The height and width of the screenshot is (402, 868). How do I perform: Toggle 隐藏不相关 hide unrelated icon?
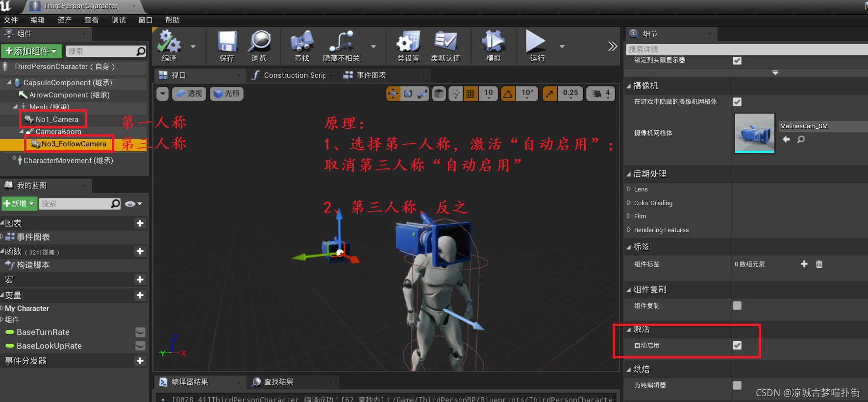342,46
